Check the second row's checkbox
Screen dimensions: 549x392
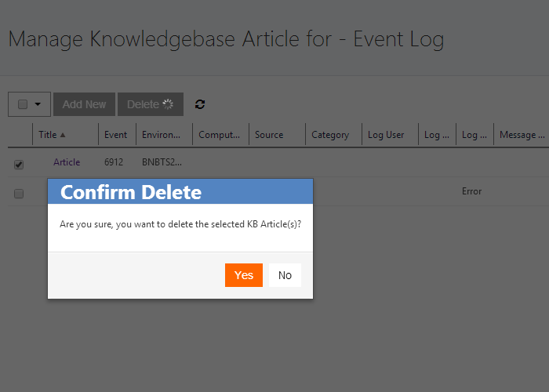click(19, 193)
